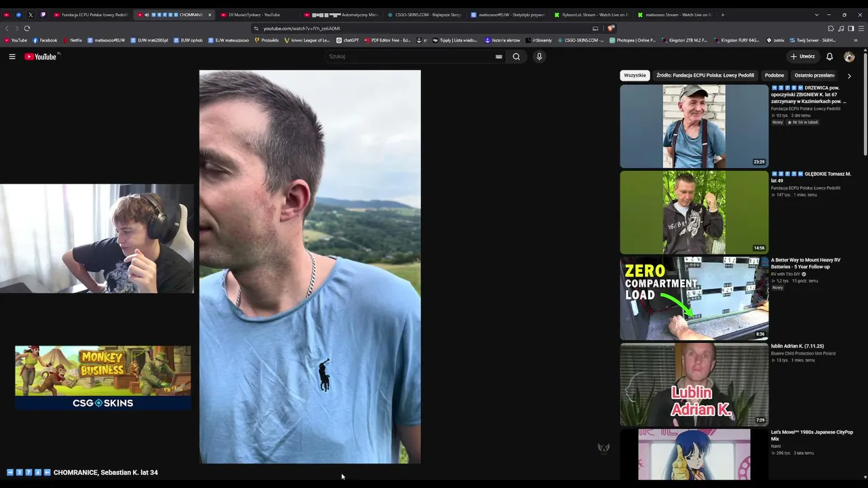Screen dimensions: 868x488
Task: Switch to the RybsonLoL Stream tab
Action: tap(591, 15)
